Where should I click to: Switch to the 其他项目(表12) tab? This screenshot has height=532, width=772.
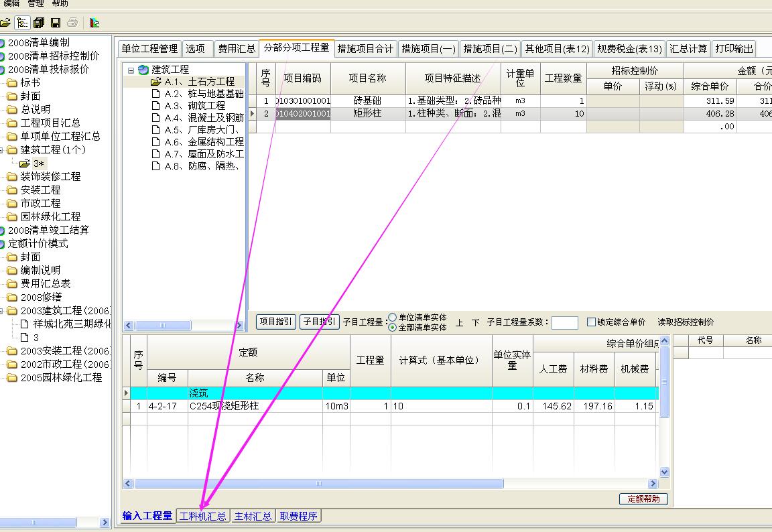[x=557, y=49]
